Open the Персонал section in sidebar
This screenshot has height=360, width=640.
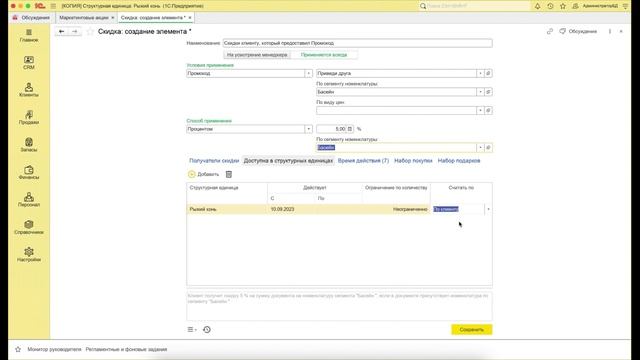tap(29, 200)
